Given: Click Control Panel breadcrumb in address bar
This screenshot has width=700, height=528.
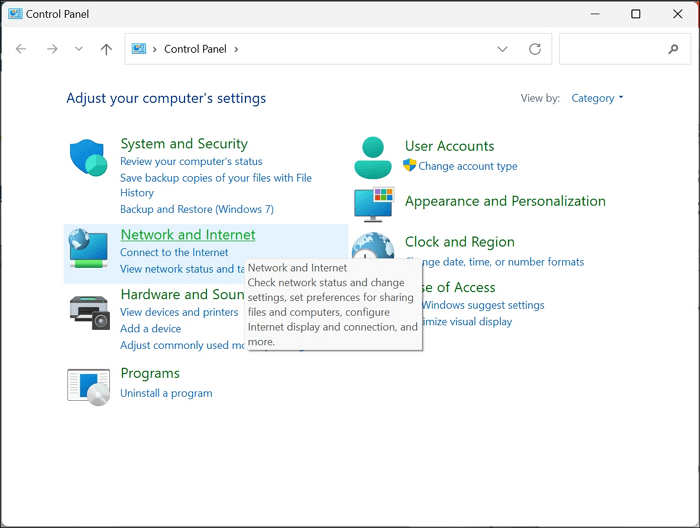Looking at the screenshot, I should pos(195,49).
